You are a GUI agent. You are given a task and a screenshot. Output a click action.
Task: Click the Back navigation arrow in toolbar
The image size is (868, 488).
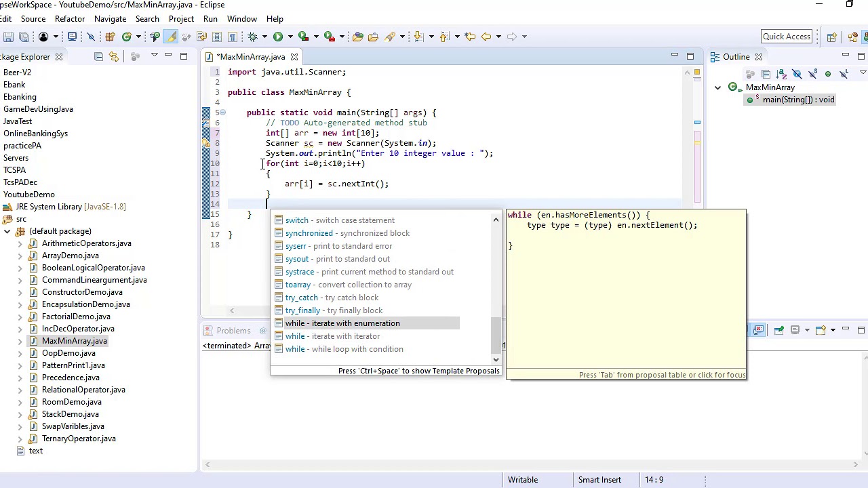click(x=486, y=37)
